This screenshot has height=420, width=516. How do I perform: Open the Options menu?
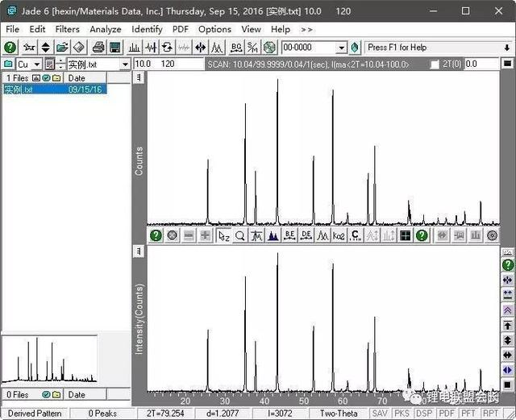214,29
